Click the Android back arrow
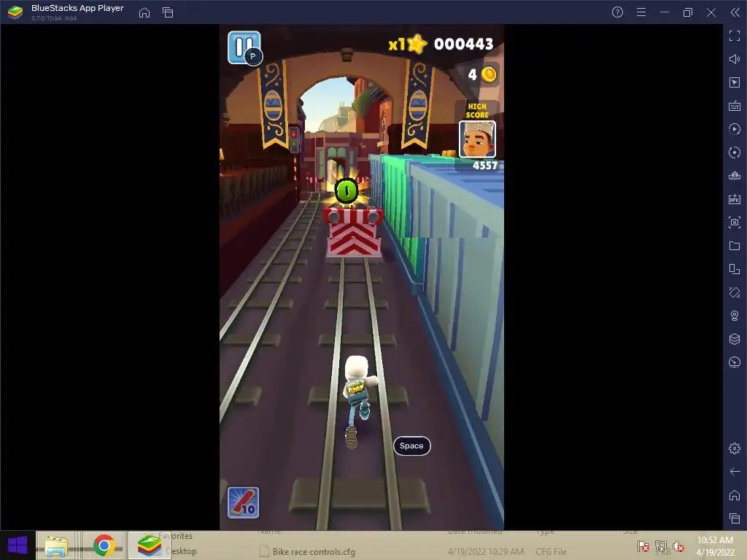Image resolution: width=747 pixels, height=560 pixels. (x=735, y=472)
